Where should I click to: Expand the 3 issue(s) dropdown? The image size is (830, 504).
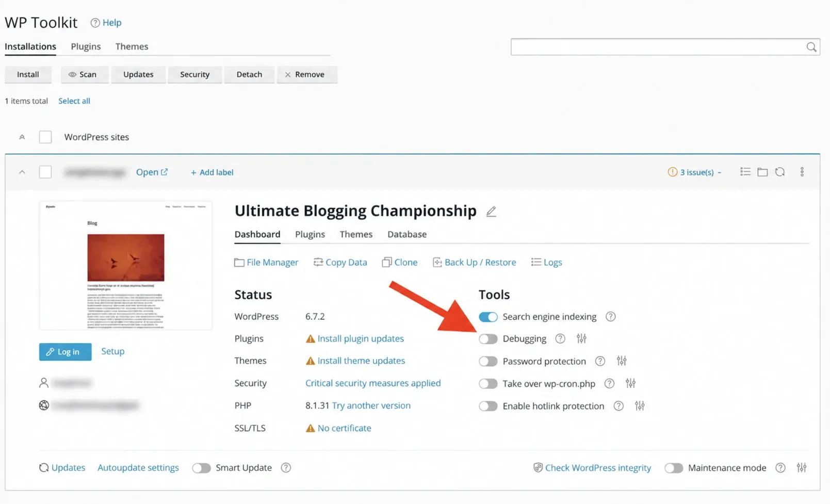(695, 172)
